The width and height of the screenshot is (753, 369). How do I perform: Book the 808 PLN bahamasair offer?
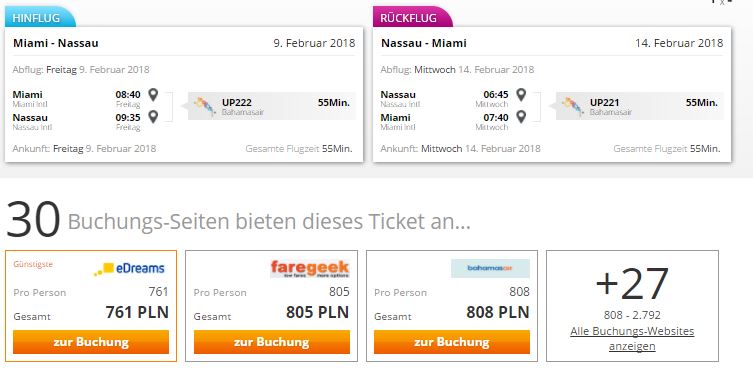pos(452,342)
